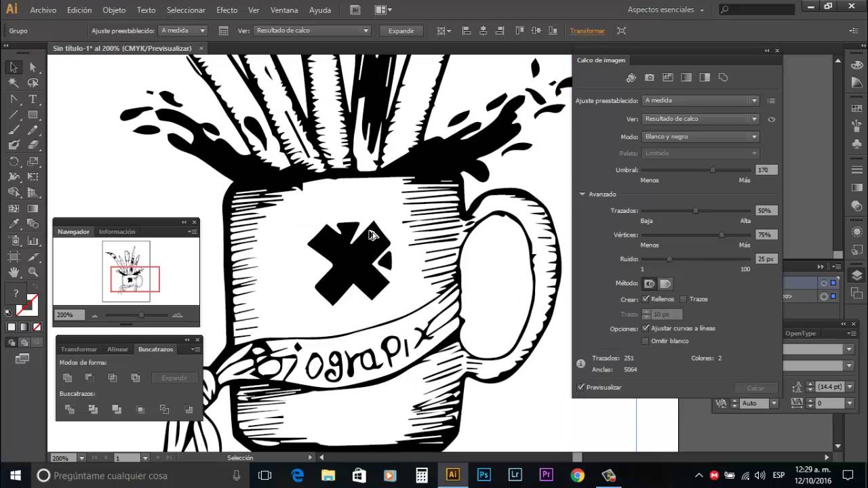868x488 pixels.
Task: Open Ajuste preestablecido dropdown in Calco de imagen panel
Action: 701,100
